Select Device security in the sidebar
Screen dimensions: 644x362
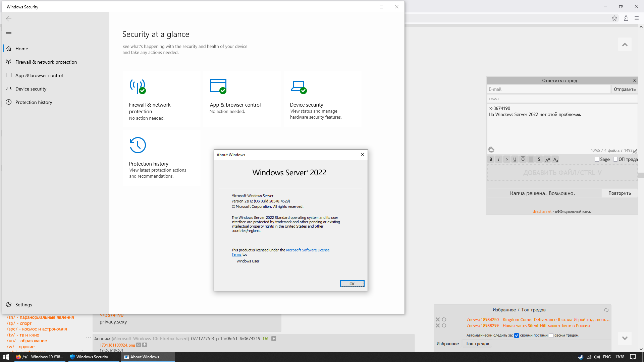point(31,89)
